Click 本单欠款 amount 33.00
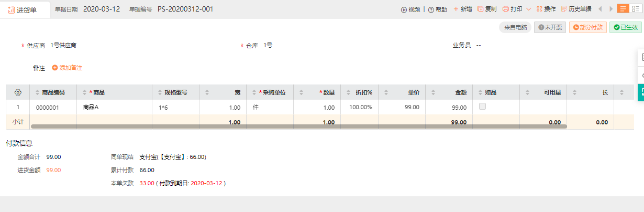644x212 pixels. 147,184
